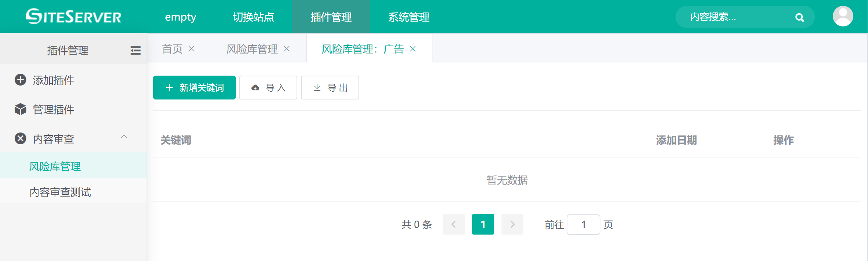Click the 新增关键词 button
The image size is (868, 261).
click(x=194, y=87)
